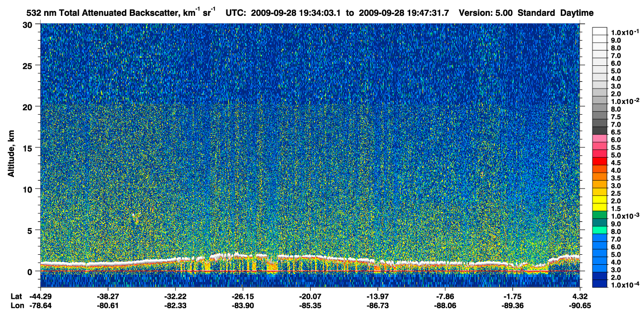Click colorbar label "2.5"

(617, 193)
